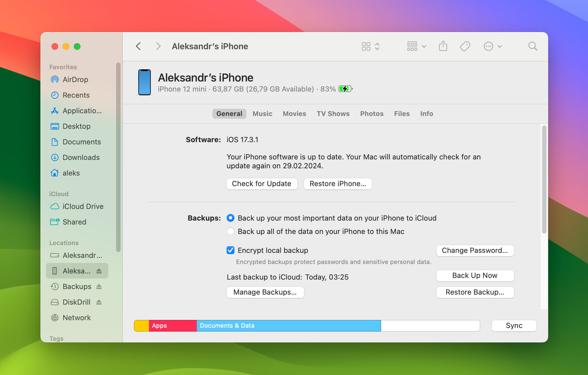
Task: Click the free white storage bar segment
Action: [x=430, y=326]
